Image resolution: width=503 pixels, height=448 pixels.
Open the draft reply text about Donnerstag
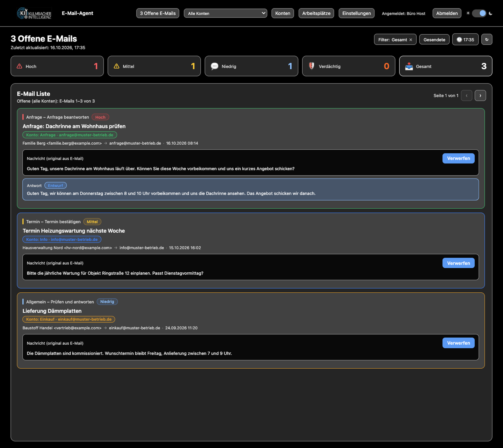171,194
